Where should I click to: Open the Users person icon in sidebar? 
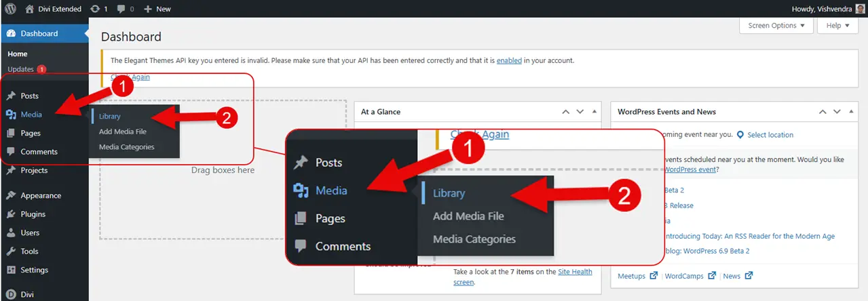[11, 233]
